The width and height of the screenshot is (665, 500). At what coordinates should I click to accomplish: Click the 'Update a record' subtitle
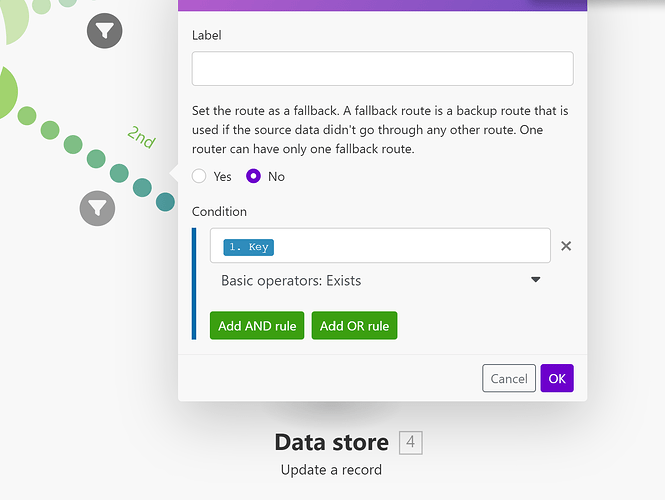pos(331,469)
